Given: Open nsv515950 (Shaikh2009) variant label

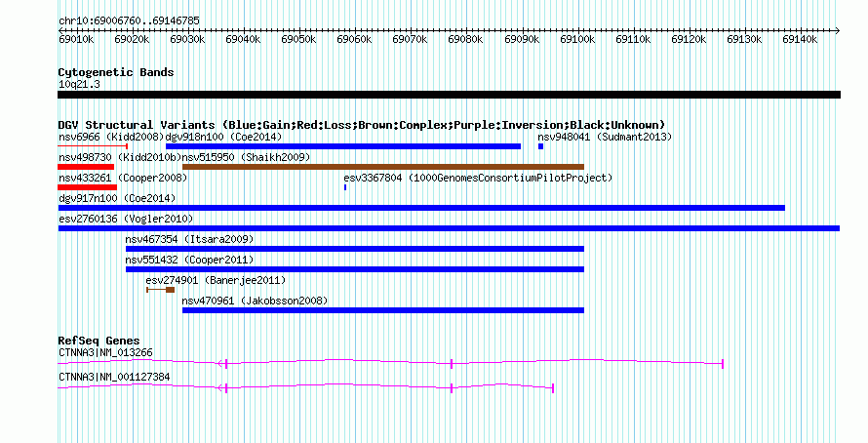Looking at the screenshot, I should tap(246, 157).
